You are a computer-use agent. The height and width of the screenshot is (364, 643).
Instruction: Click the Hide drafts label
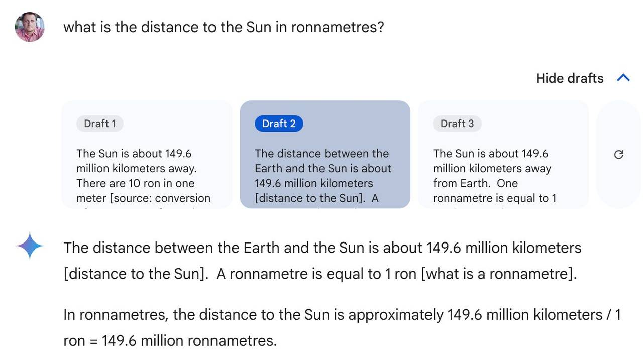coord(570,78)
